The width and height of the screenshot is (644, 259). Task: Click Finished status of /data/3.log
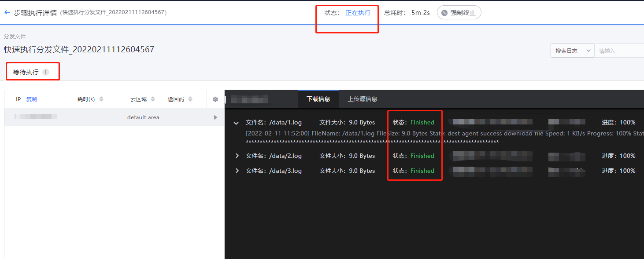(x=422, y=171)
